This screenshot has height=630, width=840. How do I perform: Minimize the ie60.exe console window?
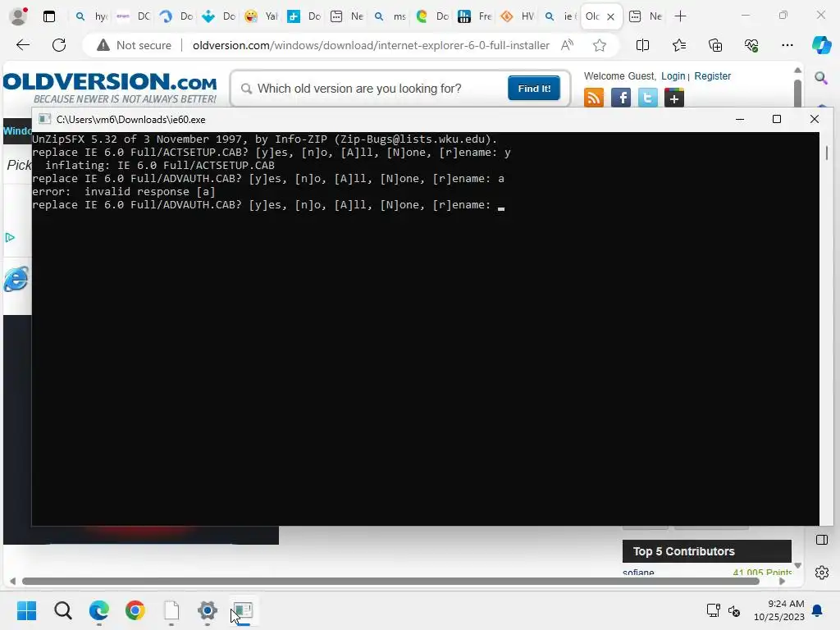pyautogui.click(x=740, y=119)
